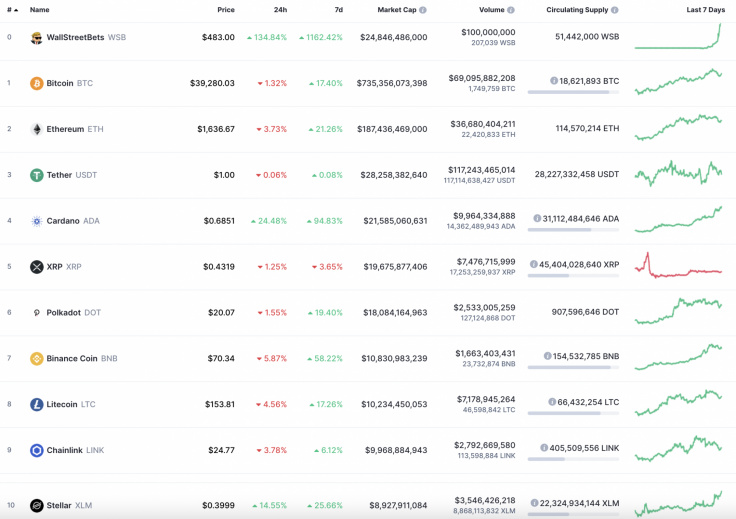Click Bitcoin market cap $735,356,073,398
The width and height of the screenshot is (736, 519).
click(x=392, y=84)
